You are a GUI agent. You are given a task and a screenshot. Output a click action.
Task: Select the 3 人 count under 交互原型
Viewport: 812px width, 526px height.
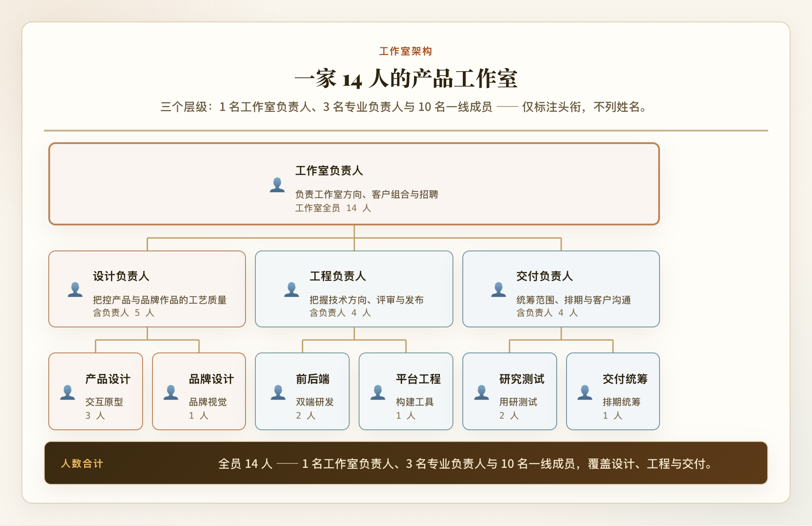(95, 416)
